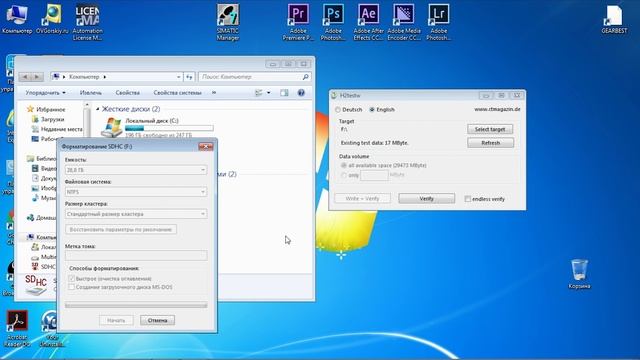Click the format progress bar
Viewport: 640px width, 360px height.
point(136,305)
